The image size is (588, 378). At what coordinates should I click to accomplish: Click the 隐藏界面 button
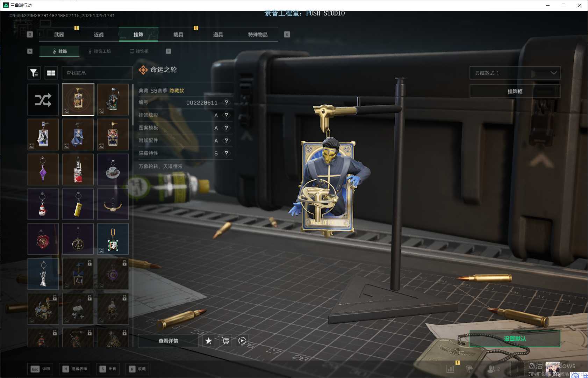point(75,369)
